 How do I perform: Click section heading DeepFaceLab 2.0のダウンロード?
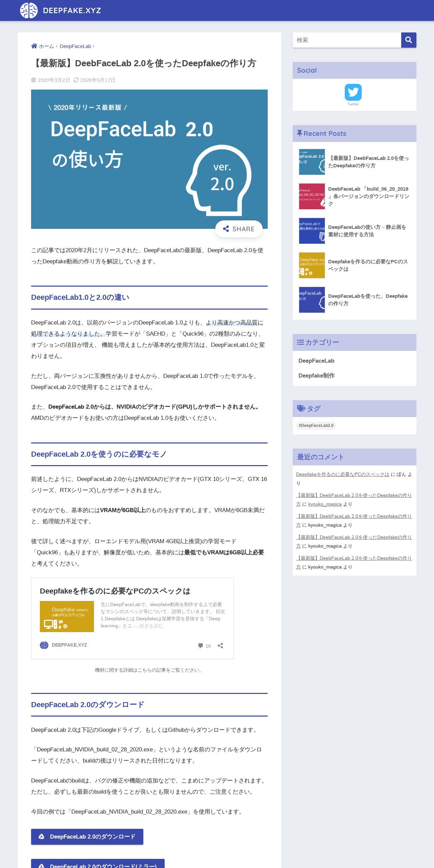coord(88,705)
